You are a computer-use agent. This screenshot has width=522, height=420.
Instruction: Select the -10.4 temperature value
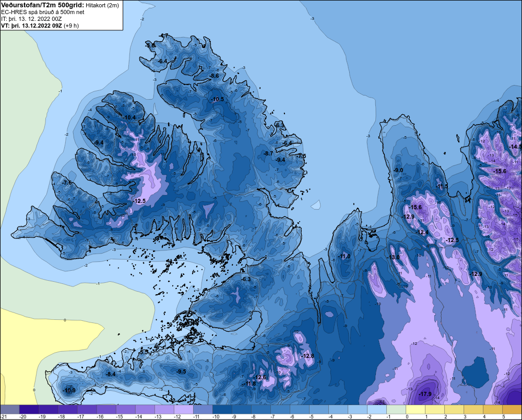(x=129, y=117)
